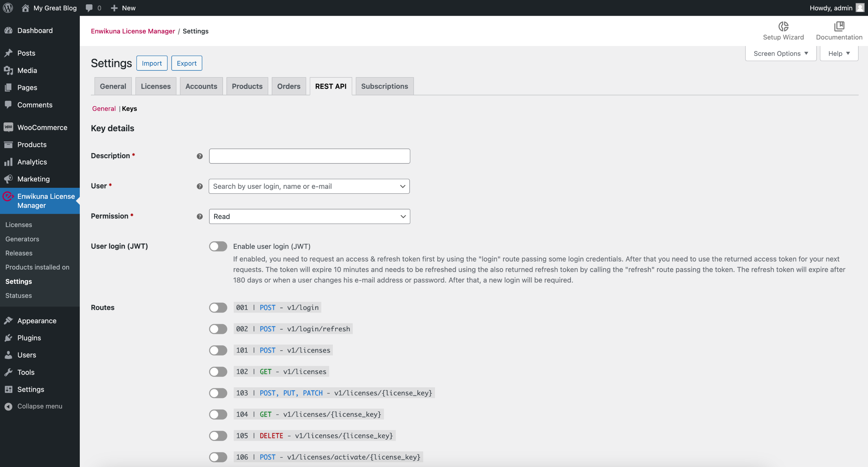This screenshot has width=868, height=467.
Task: Open the comments bubble icon in admin bar
Action: coord(89,8)
